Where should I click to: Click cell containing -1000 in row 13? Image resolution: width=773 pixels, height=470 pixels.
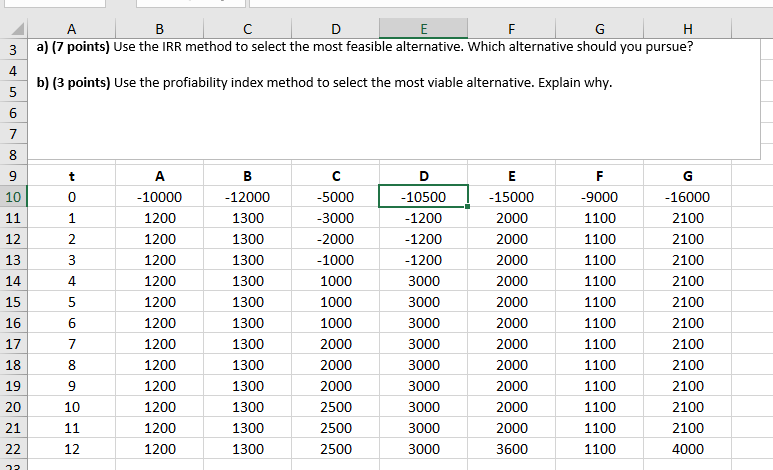click(x=336, y=260)
